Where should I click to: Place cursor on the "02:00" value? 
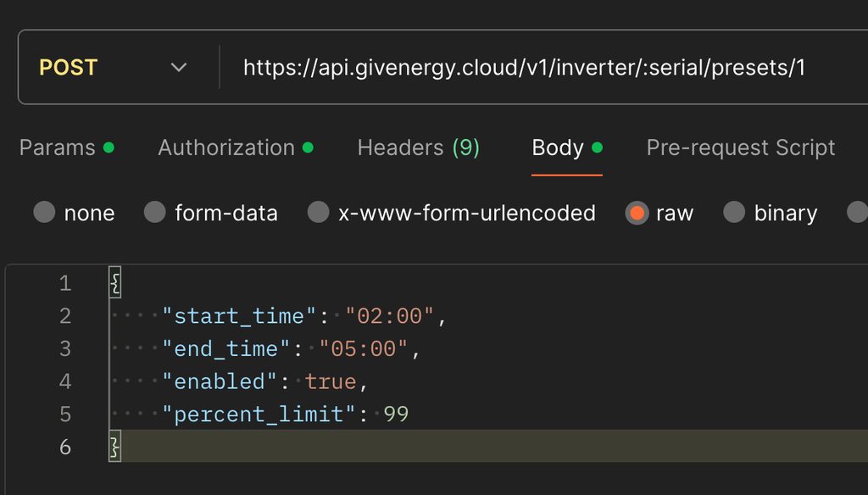(390, 316)
